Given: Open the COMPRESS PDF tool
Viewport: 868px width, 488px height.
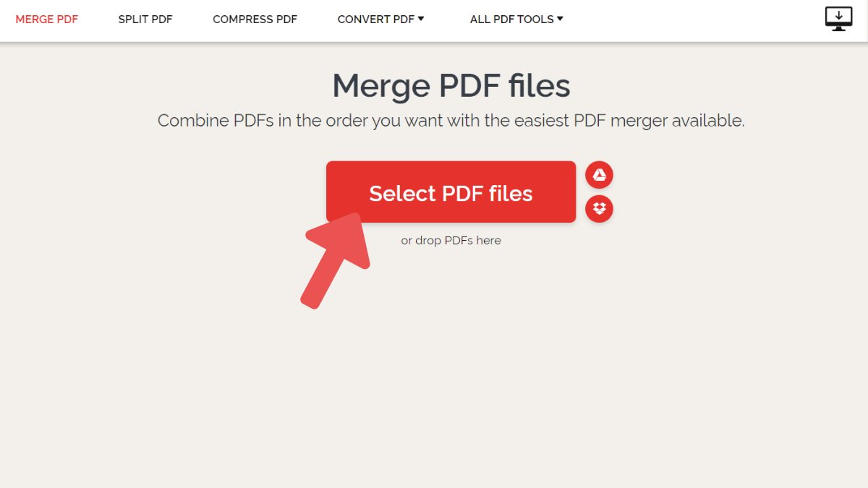Looking at the screenshot, I should click(255, 19).
